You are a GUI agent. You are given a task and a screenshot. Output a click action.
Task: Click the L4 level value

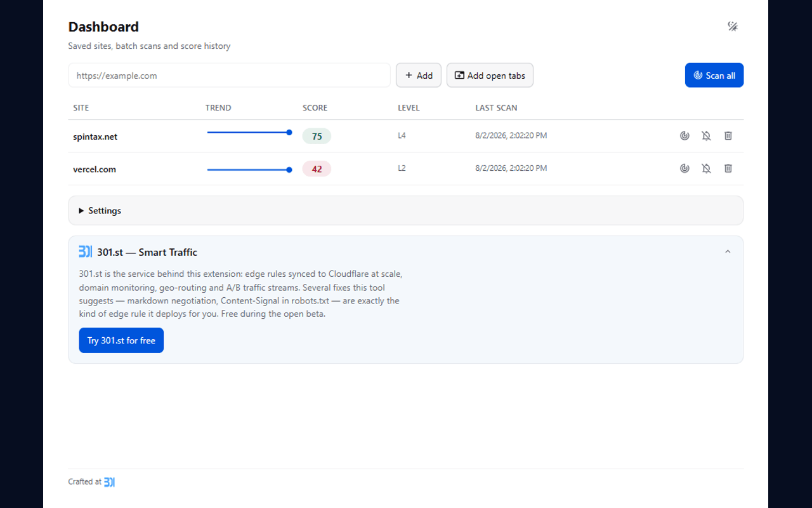coord(402,136)
